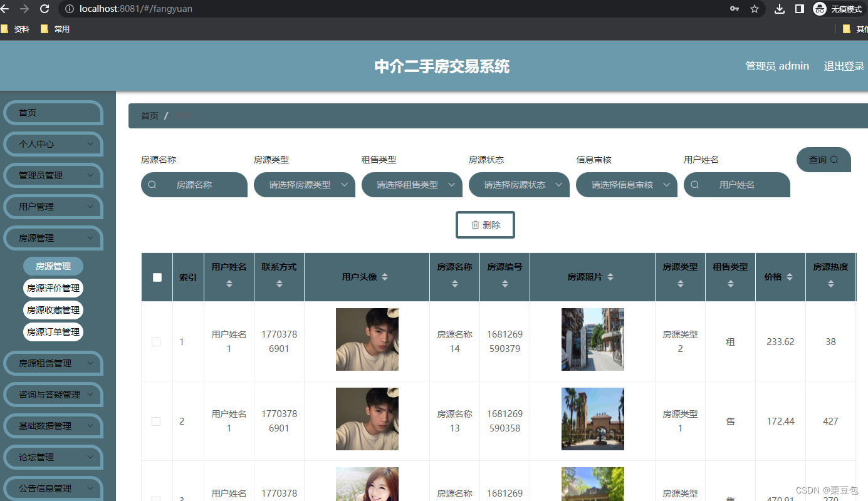Sort by 用户头像 column arrows
868x501 pixels.
pyautogui.click(x=385, y=277)
